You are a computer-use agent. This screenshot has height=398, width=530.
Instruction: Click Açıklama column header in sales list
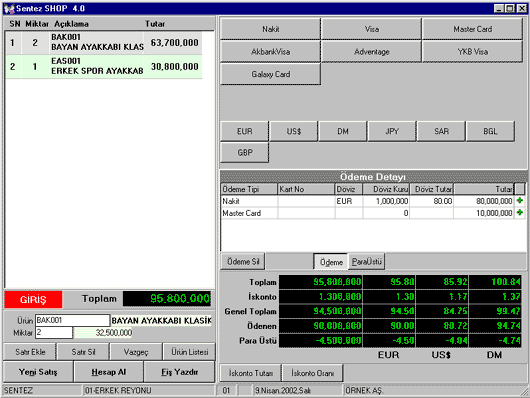71,24
